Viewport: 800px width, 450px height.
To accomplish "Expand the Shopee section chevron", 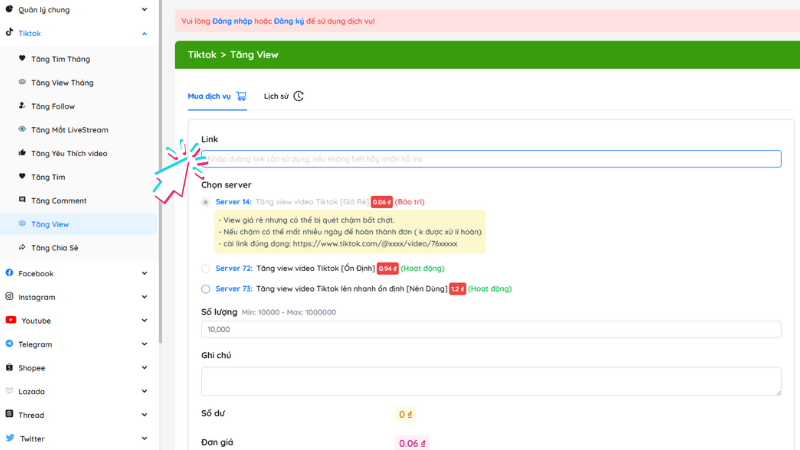I will click(144, 368).
